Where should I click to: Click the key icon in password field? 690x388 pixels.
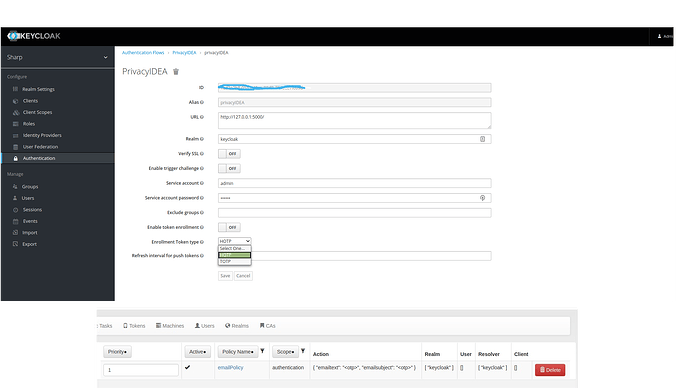482,198
